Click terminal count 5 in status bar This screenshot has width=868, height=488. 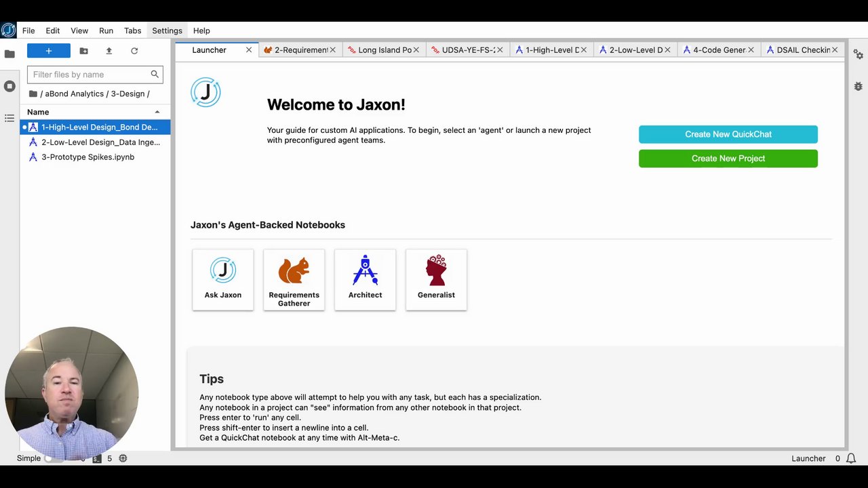pyautogui.click(x=109, y=459)
